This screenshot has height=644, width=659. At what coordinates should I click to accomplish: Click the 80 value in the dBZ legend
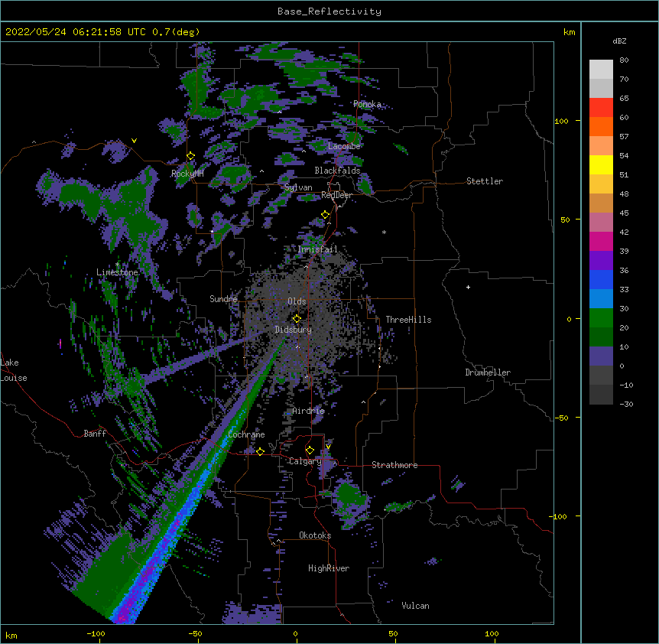point(624,60)
